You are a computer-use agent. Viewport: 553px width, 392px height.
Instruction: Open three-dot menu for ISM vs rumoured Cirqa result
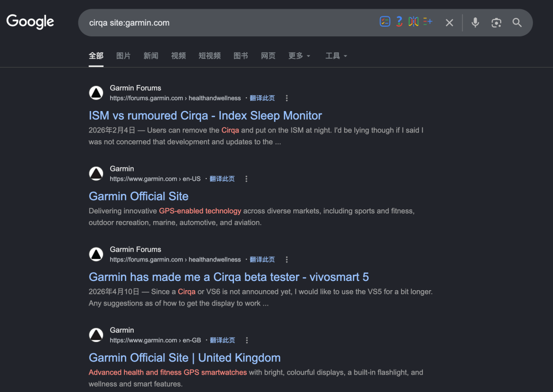point(287,98)
